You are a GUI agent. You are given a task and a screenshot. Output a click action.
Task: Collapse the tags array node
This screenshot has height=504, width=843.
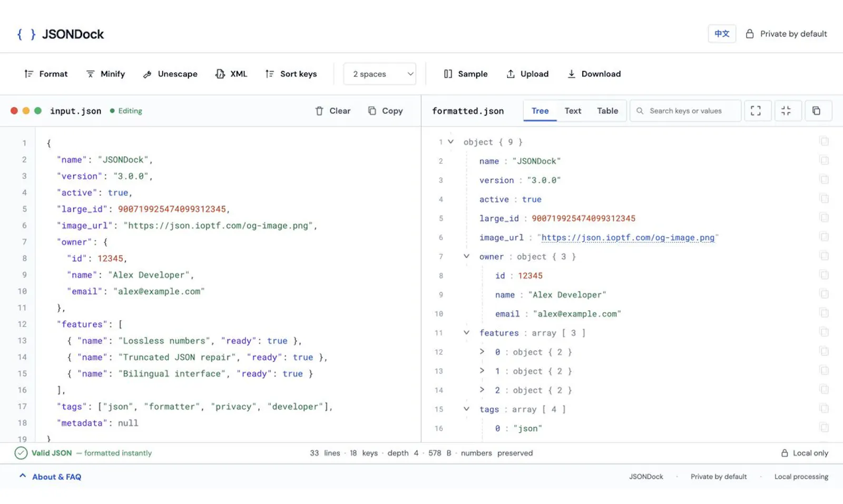click(x=466, y=409)
